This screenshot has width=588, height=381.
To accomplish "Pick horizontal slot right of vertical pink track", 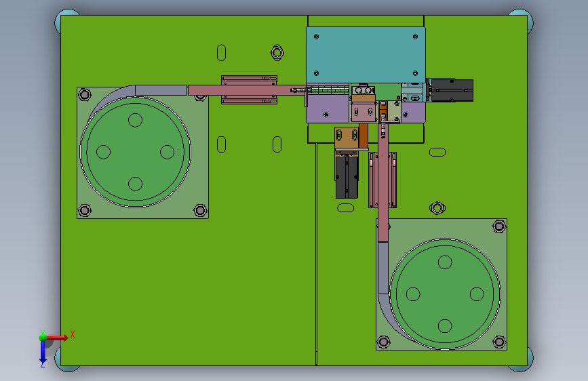I will click(x=437, y=152).
